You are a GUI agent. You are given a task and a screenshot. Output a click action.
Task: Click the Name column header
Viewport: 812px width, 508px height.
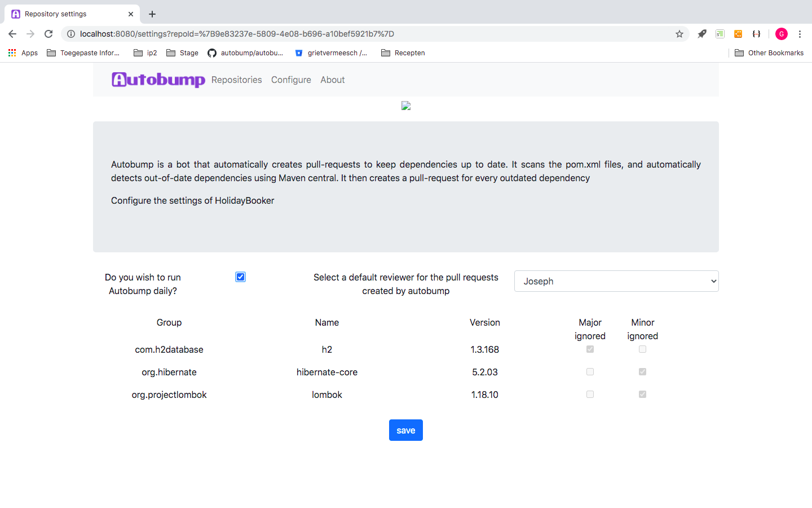pos(327,322)
